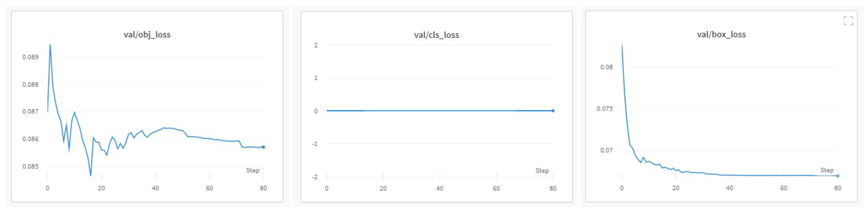Click the fullscreen icon on val/box_loss panel
The image size is (868, 212).
[x=848, y=21]
